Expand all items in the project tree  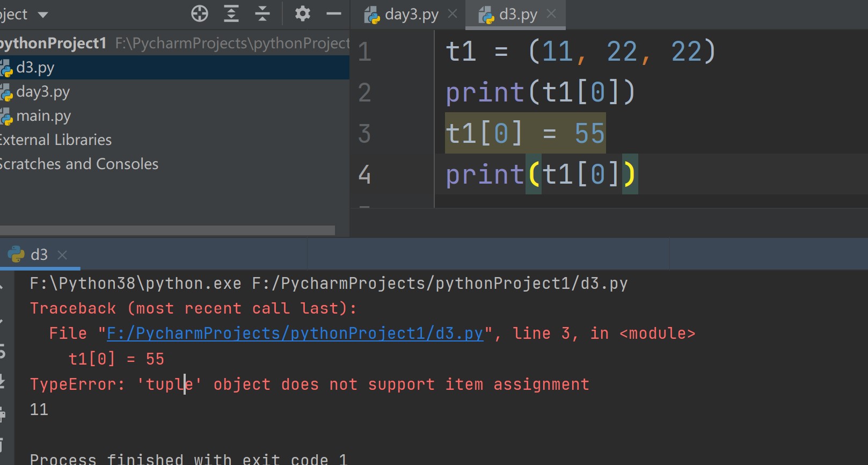tap(231, 13)
